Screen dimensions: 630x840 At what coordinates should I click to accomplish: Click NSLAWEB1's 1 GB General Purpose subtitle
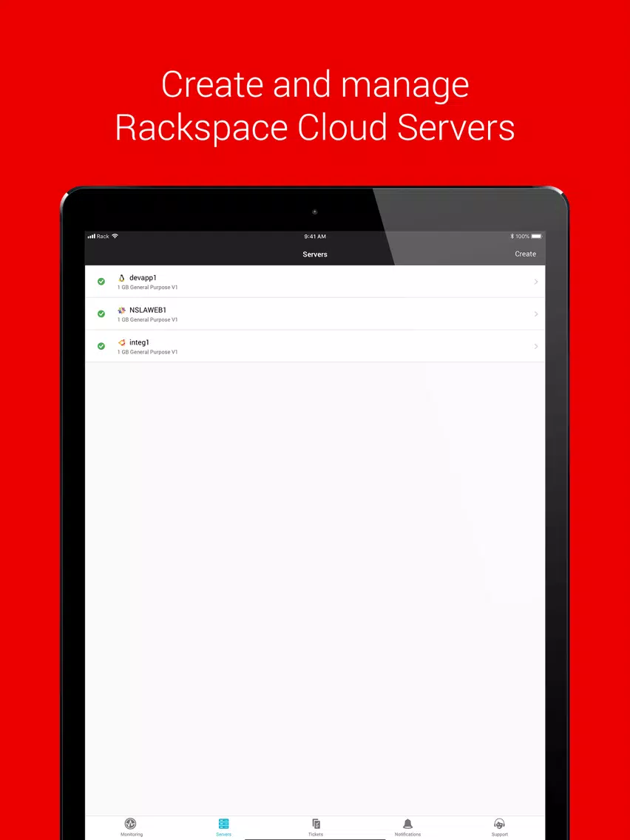147,320
